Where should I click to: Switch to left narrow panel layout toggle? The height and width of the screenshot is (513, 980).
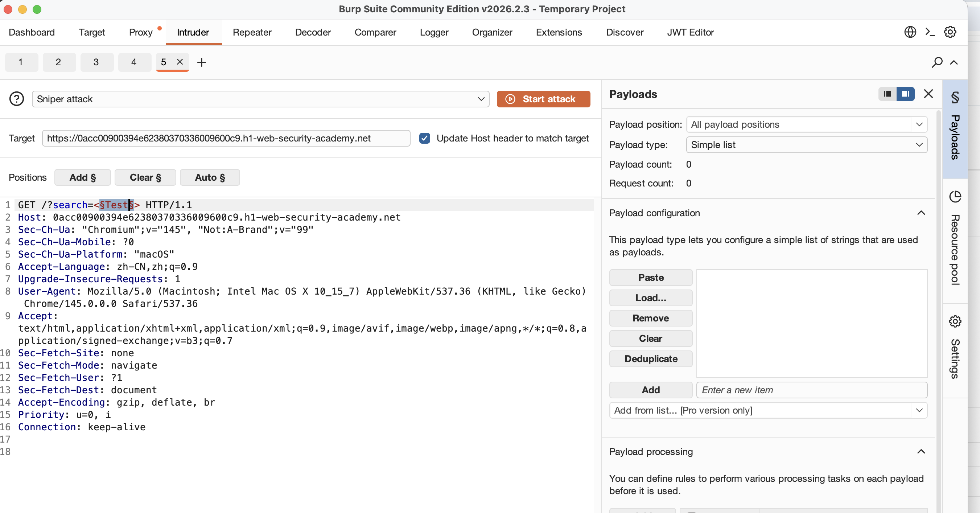coord(887,94)
